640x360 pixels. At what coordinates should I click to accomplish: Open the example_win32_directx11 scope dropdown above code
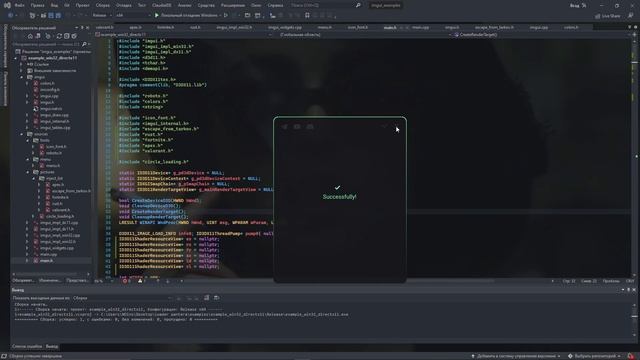[x=184, y=35]
